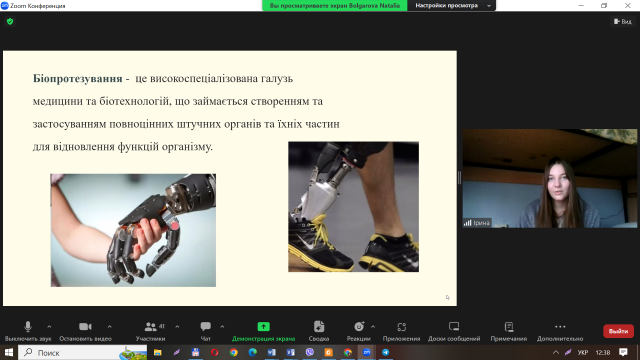Leave meeting with red Выйти button
The width and height of the screenshot is (640, 360).
(x=618, y=331)
